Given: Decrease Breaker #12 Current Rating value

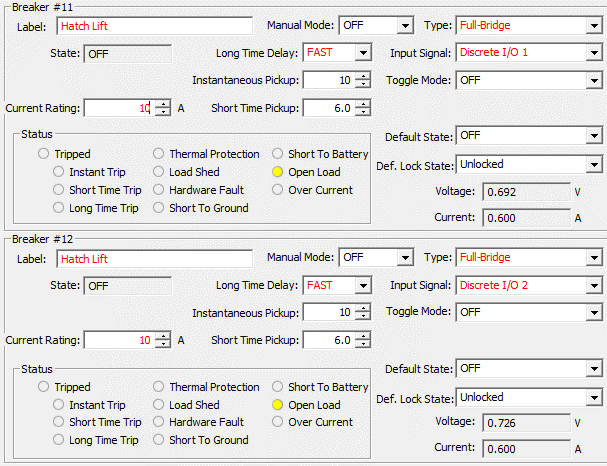Looking at the screenshot, I should (163, 344).
